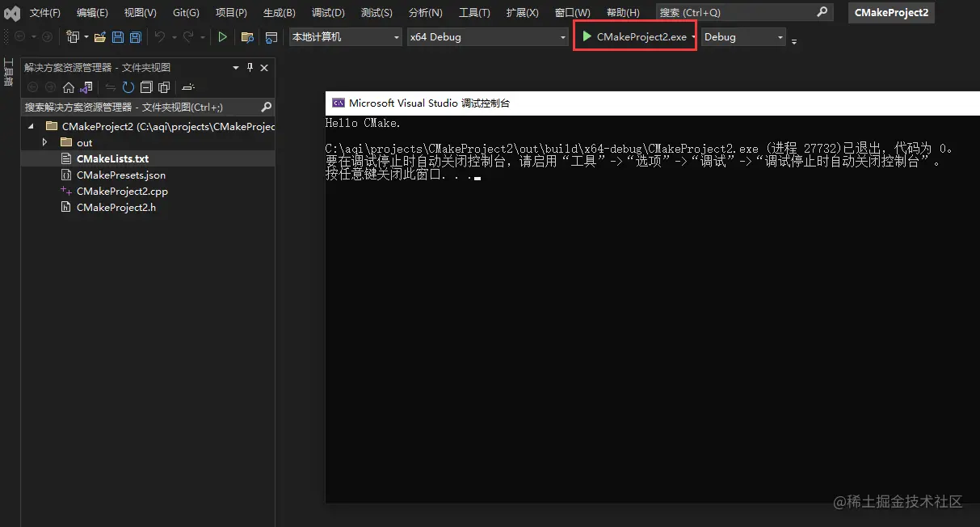Open the 帮助(H) menu
The image size is (980, 527).
[622, 13]
